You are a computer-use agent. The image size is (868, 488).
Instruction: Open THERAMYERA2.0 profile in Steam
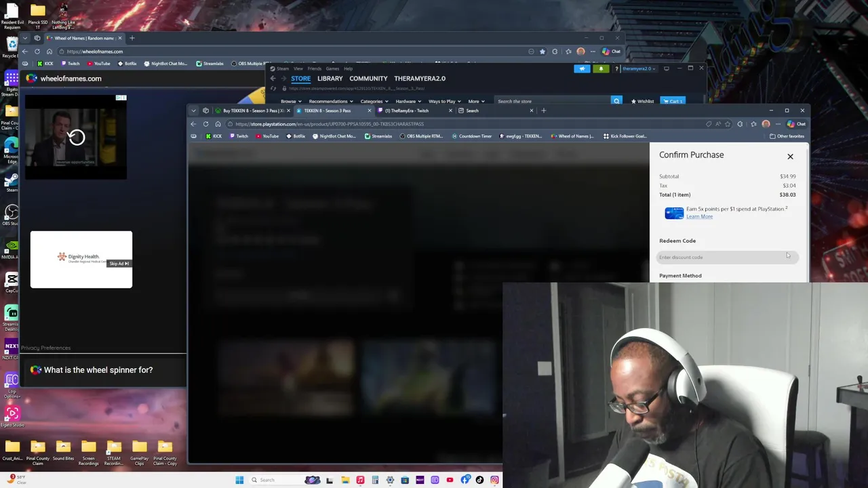(x=420, y=79)
